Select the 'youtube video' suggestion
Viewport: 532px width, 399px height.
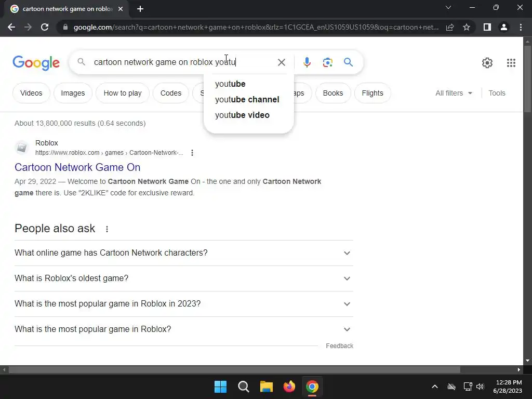pos(242,115)
